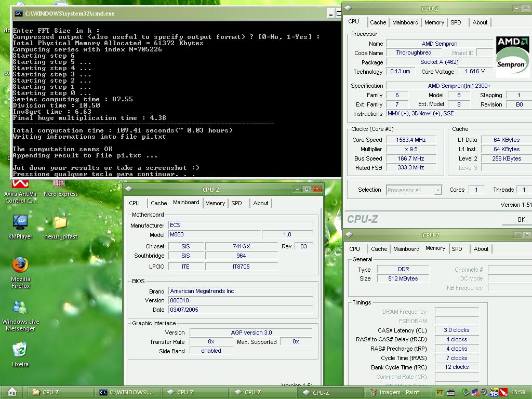This screenshot has width=532, height=399.
Task: Select Mainboard tab in top CPU-Z window
Action: click(405, 22)
